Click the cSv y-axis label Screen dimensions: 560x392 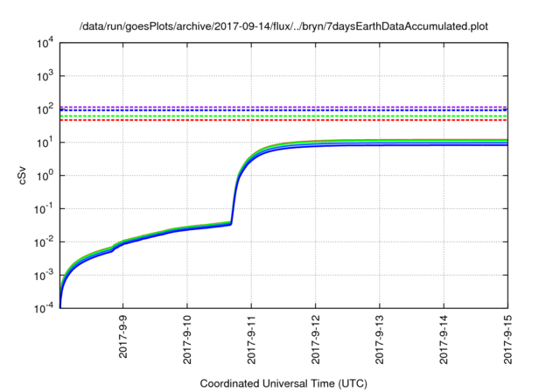[x=22, y=175]
